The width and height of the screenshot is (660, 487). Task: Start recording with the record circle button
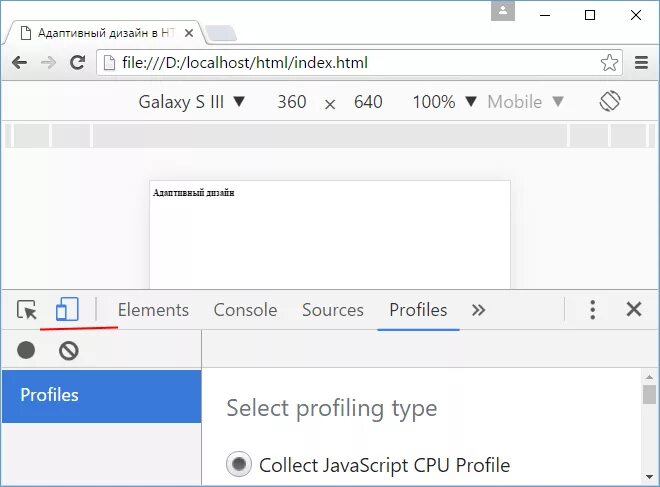[x=26, y=350]
